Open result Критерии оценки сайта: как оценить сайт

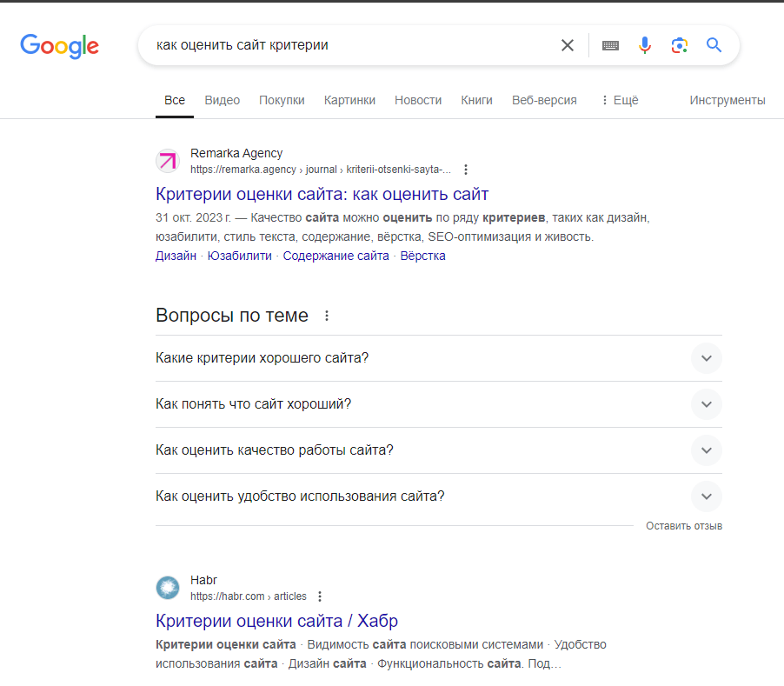click(322, 194)
